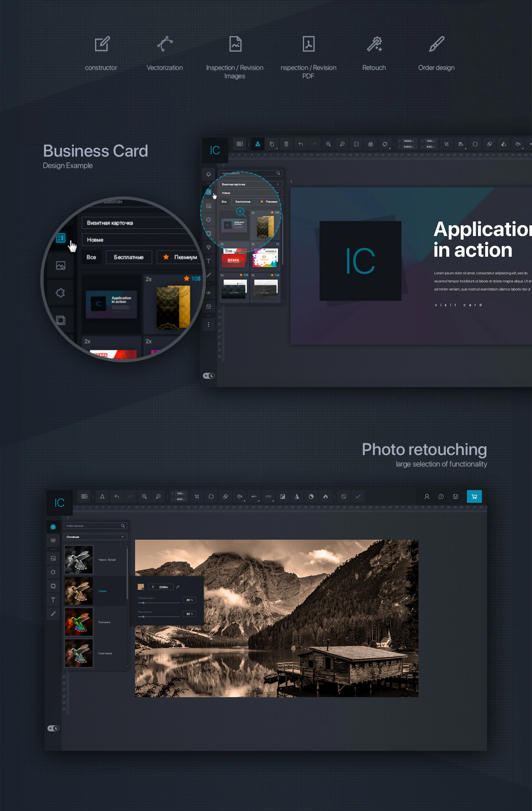Select the Пкемиум tab in template panel
This screenshot has width=532, height=811.
[269, 202]
